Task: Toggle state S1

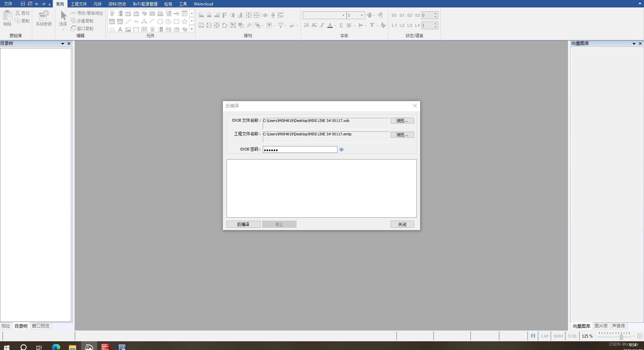Action: pyautogui.click(x=402, y=15)
